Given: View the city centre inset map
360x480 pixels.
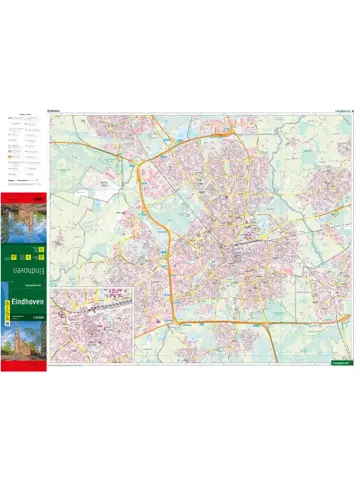Looking at the screenshot, I should click(x=91, y=325).
